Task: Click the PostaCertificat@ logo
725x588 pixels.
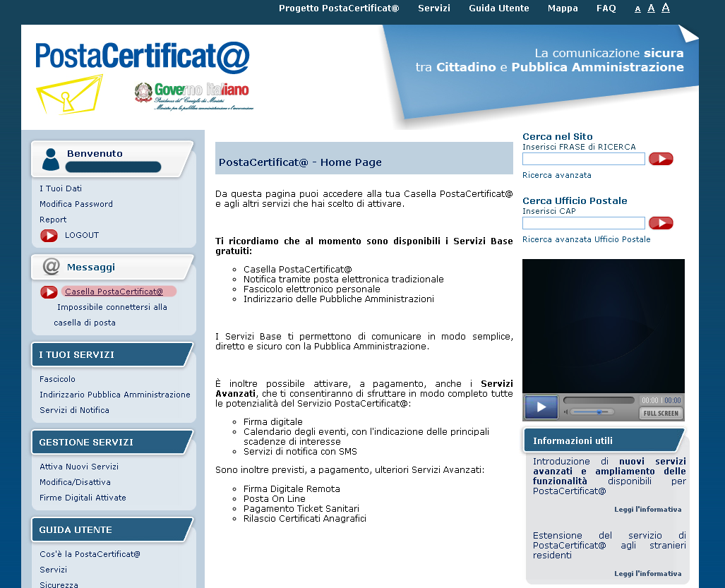Action: (143, 57)
